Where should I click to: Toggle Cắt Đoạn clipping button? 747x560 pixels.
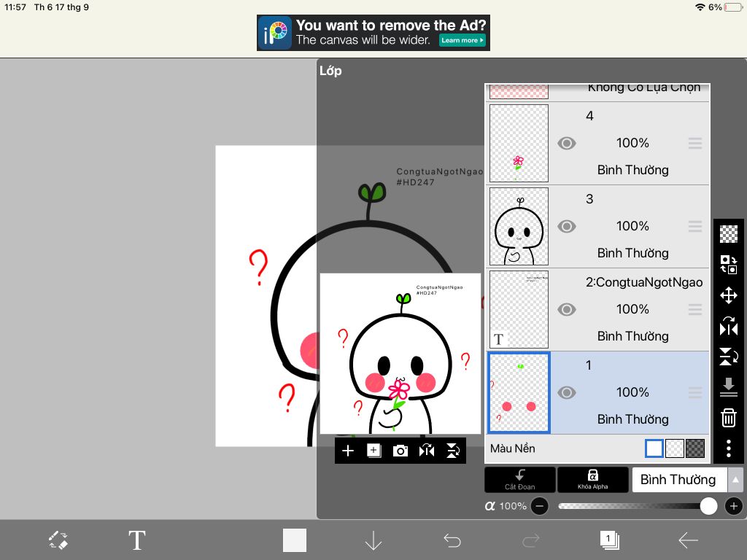[x=519, y=480]
